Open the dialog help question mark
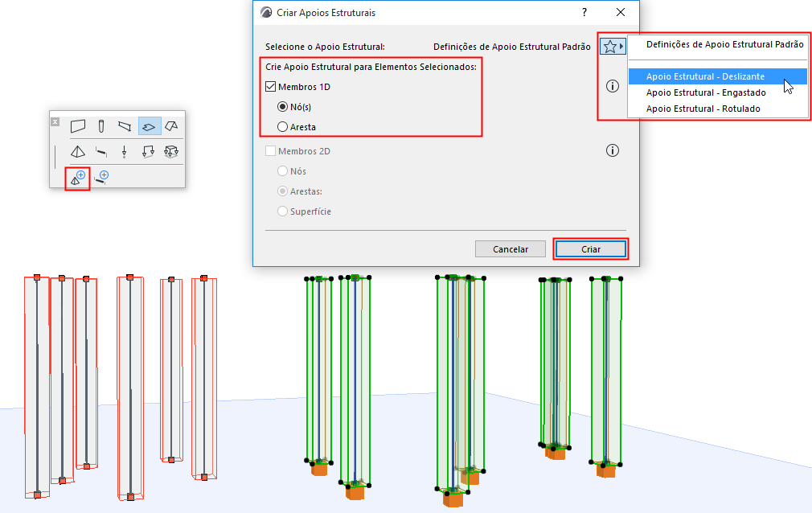Screen dimensions: 812x513 pos(584,12)
